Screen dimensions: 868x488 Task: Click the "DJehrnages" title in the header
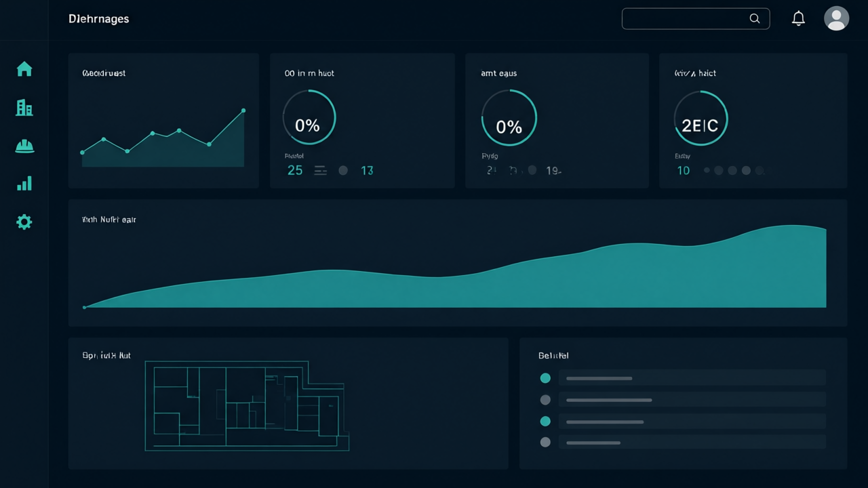click(x=99, y=19)
